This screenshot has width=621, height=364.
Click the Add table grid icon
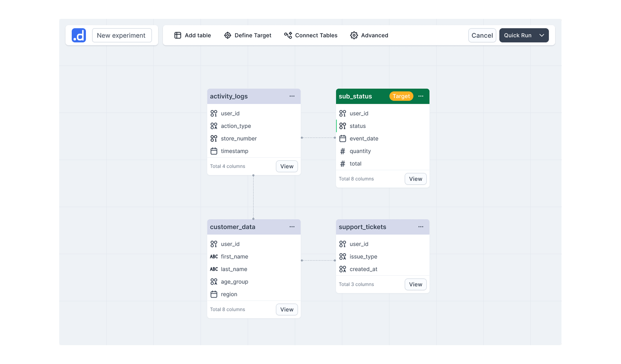178,35
